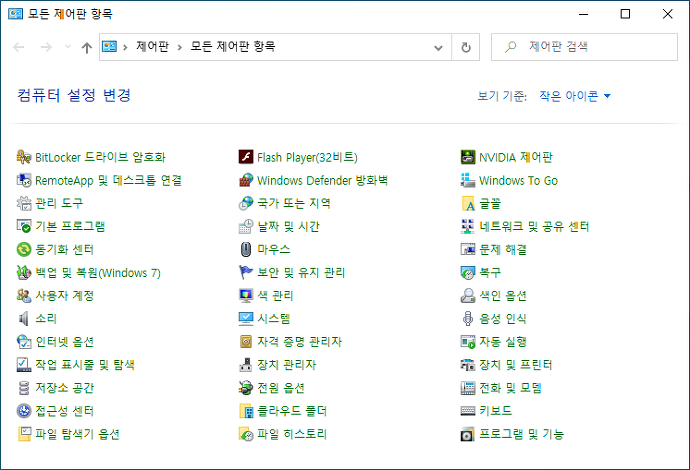Click the 백업 및 복원(Windows 7) icon
The image size is (690, 470).
[x=24, y=272]
